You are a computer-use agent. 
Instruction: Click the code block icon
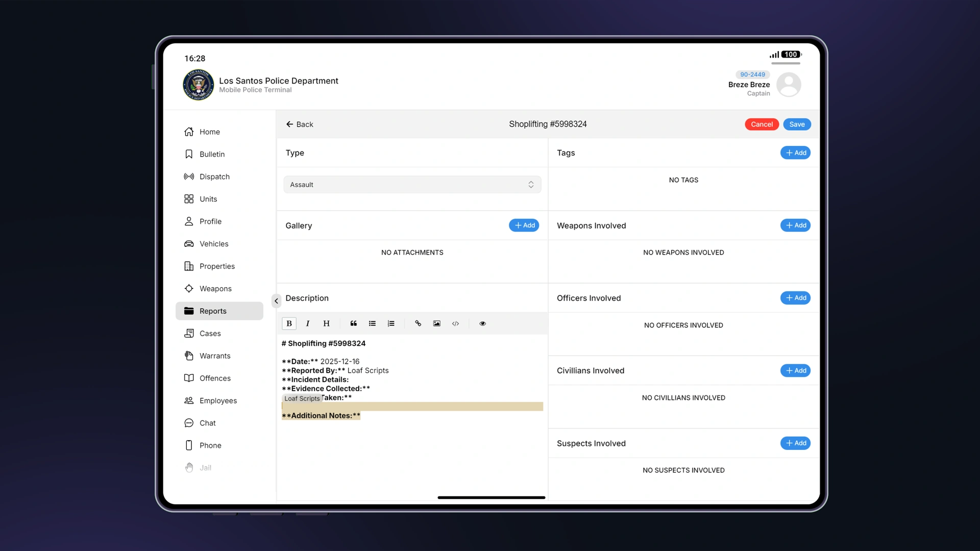[455, 323]
